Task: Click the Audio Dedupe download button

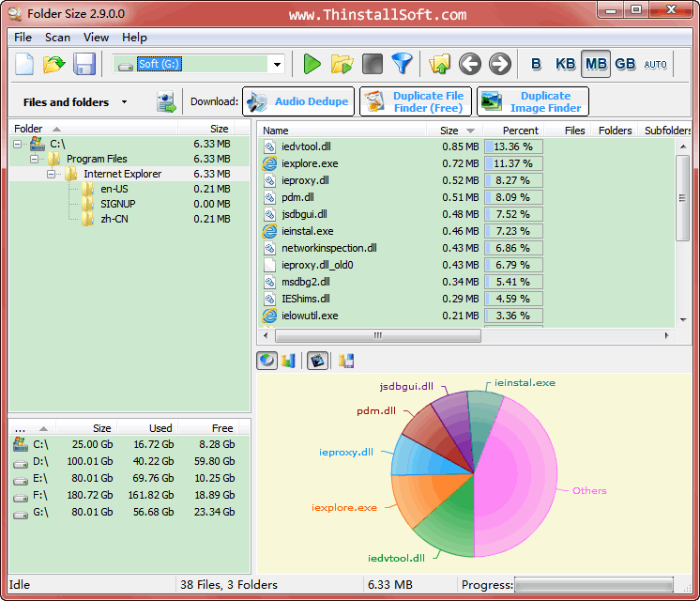Action: [x=298, y=101]
